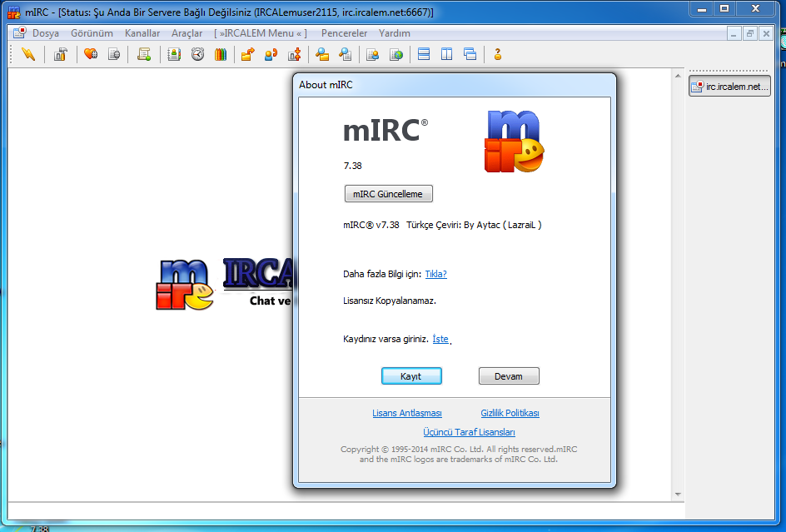Open Options with the hammer toolbar icon

coord(60,54)
